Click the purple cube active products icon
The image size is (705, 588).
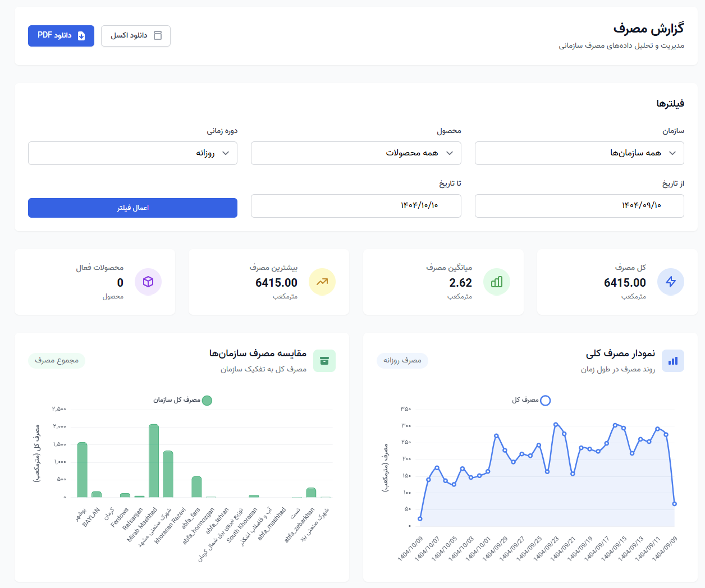[x=148, y=282]
